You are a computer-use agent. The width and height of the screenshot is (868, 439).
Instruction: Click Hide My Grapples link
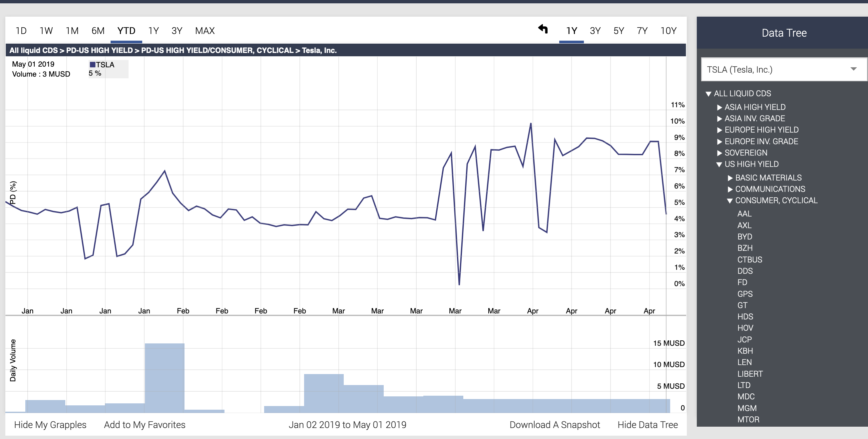point(50,425)
